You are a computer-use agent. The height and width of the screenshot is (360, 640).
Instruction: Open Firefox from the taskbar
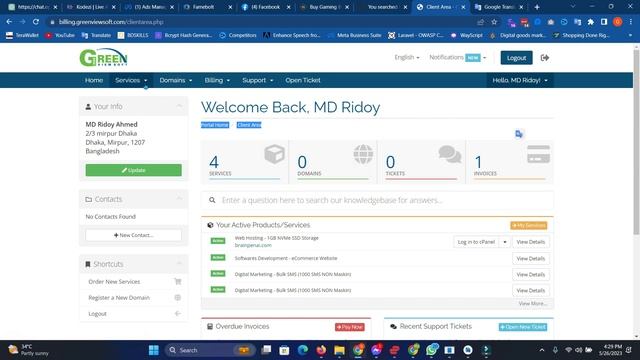click(321, 350)
